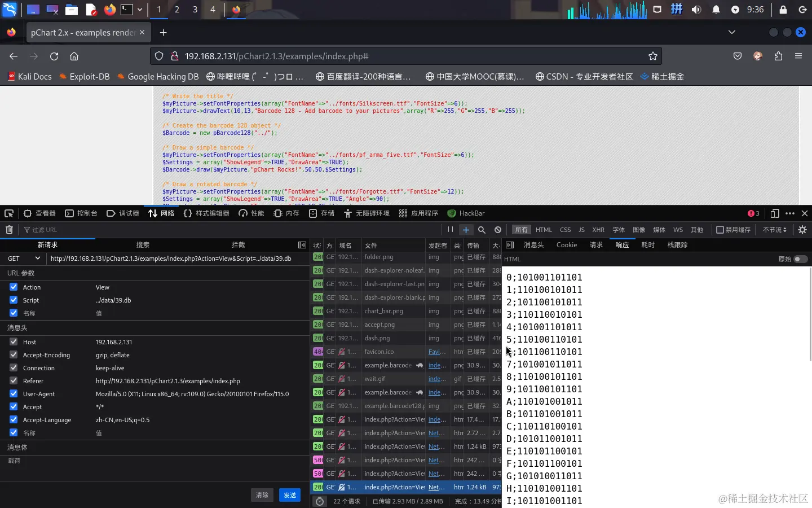Uncheck the Referer header
The width and height of the screenshot is (812, 508).
[14, 381]
